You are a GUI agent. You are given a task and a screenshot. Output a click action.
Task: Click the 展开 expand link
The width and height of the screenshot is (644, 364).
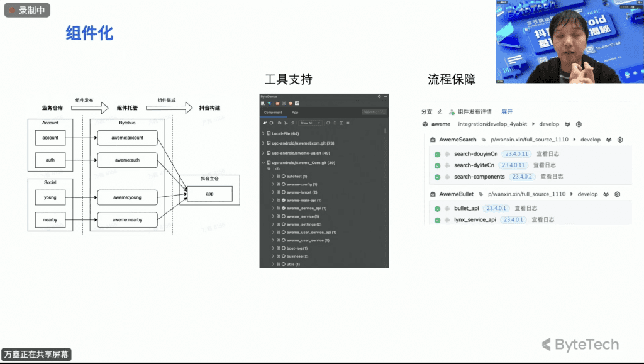(507, 112)
